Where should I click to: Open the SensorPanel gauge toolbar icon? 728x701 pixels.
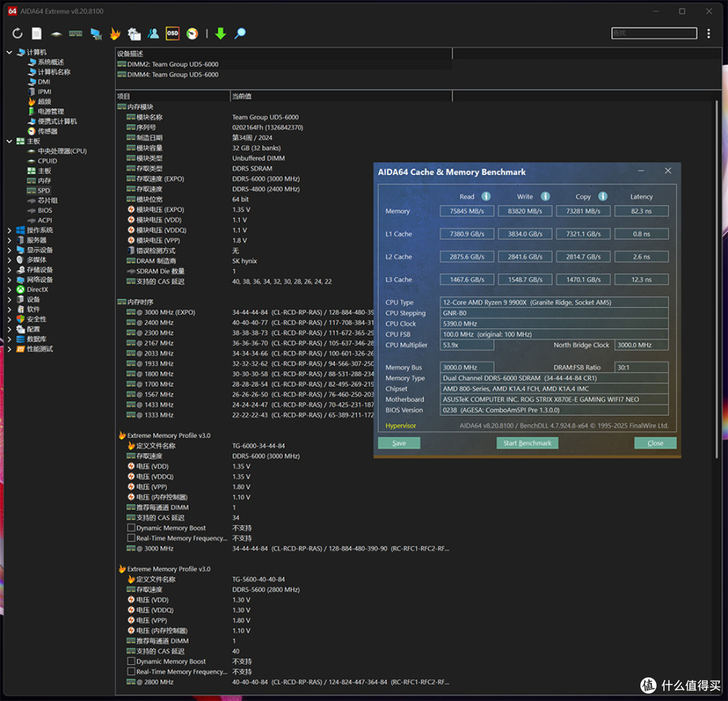coord(191,34)
